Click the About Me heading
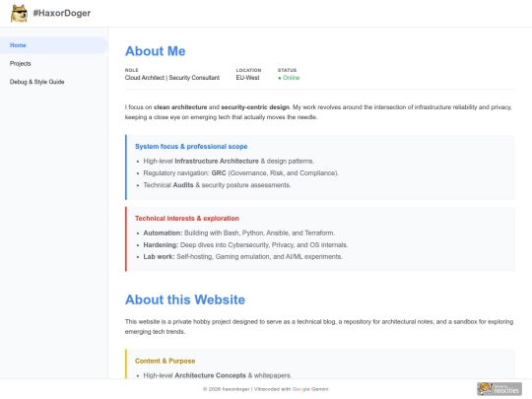This screenshot has height=399, width=532. 156,51
